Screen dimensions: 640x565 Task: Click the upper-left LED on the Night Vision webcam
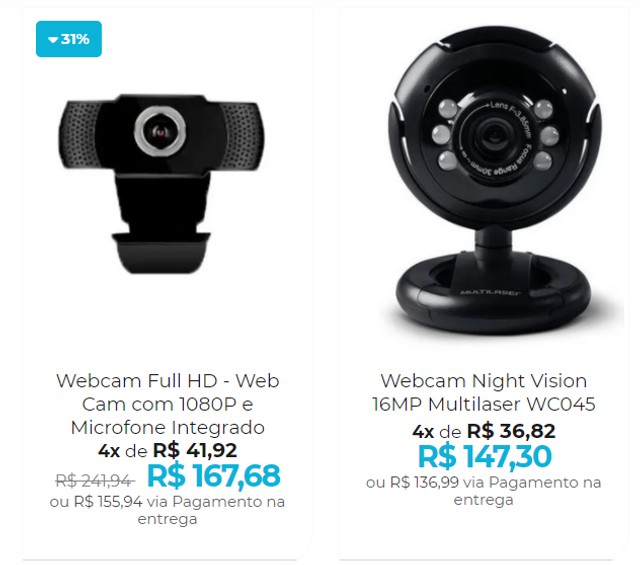pos(448,109)
